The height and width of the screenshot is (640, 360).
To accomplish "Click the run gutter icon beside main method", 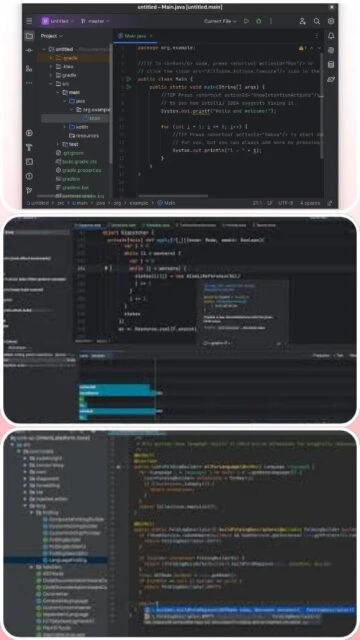I will (x=128, y=87).
